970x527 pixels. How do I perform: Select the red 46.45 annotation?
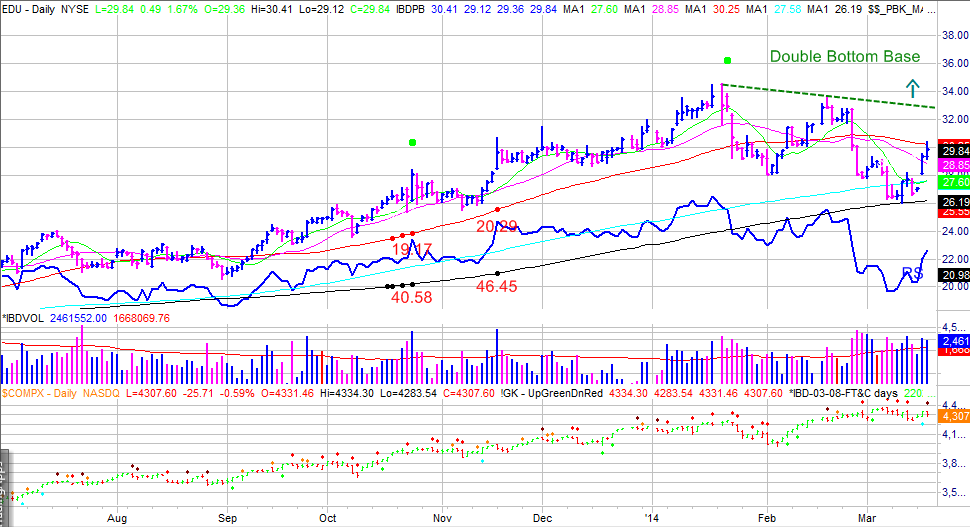(x=496, y=286)
